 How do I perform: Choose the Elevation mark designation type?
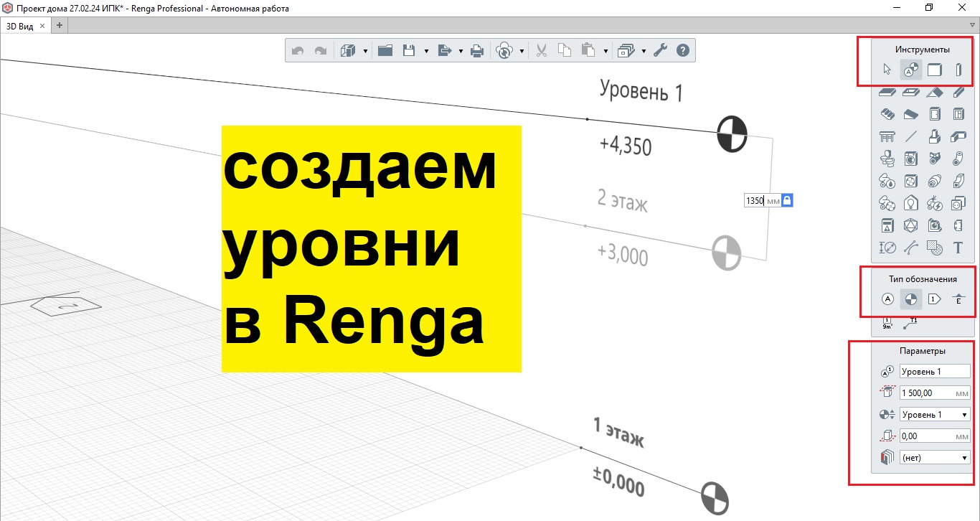[958, 299]
